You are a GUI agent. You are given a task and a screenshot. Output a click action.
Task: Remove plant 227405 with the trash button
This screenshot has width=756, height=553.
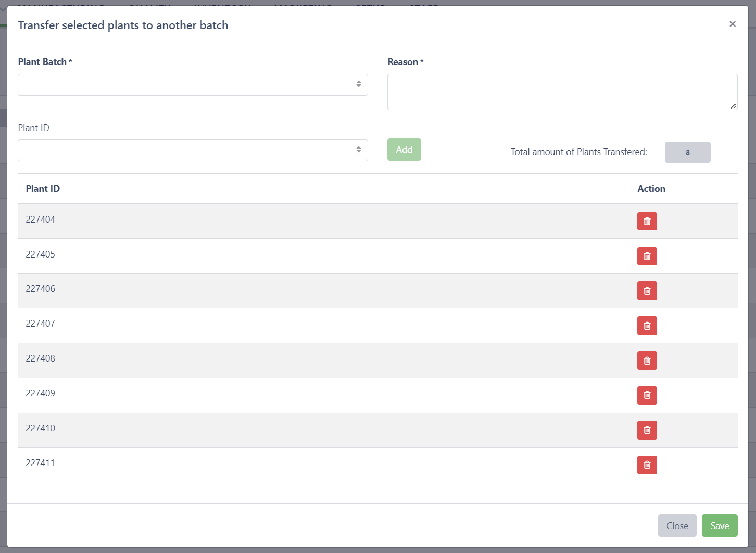coord(647,256)
